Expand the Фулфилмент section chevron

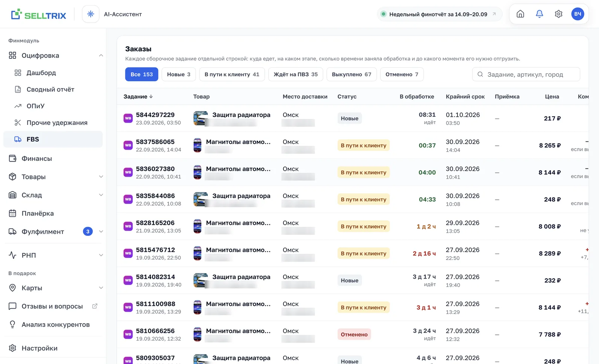tap(101, 232)
